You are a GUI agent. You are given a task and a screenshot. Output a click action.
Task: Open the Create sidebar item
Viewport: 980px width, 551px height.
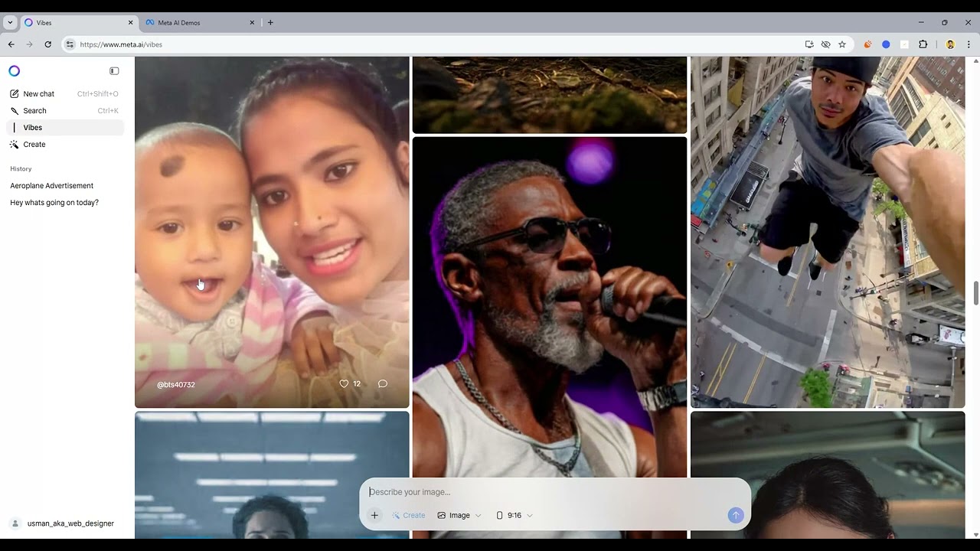pos(65,145)
